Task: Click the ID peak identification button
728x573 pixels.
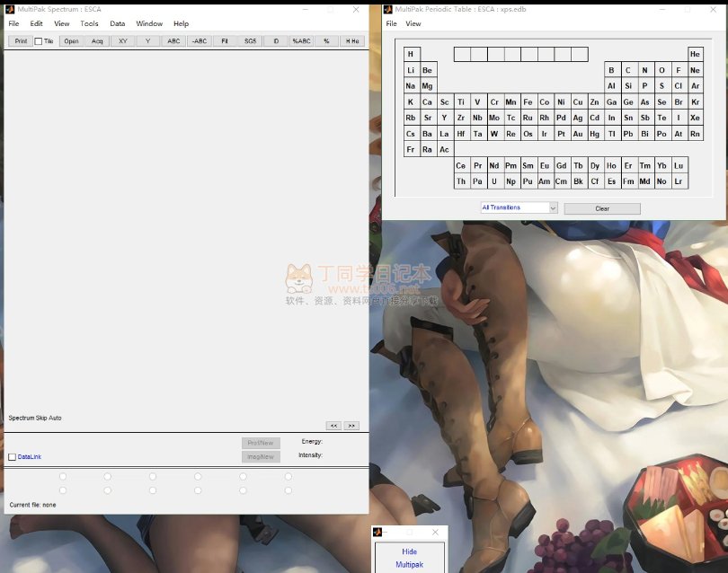Action: [x=276, y=41]
